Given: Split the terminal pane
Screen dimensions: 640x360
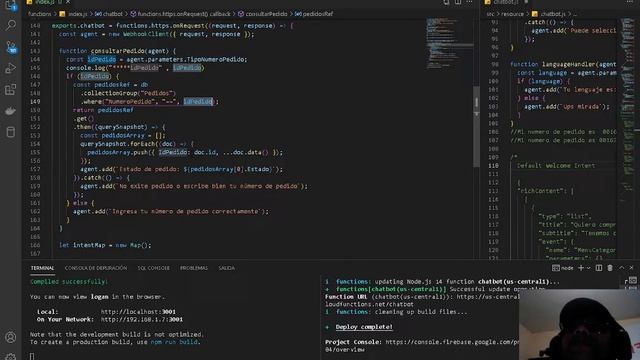Looking at the screenshot, I should click(x=599, y=268).
